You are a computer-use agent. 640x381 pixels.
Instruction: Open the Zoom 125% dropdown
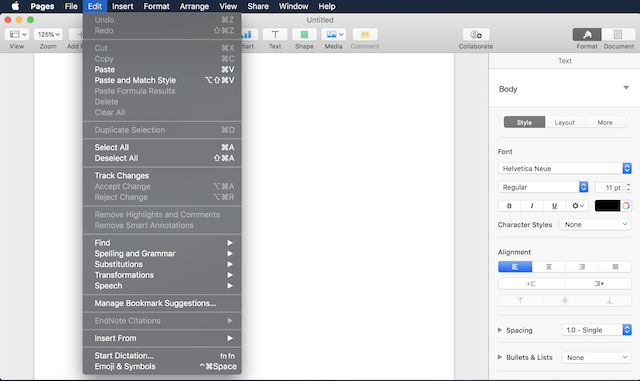tap(48, 34)
